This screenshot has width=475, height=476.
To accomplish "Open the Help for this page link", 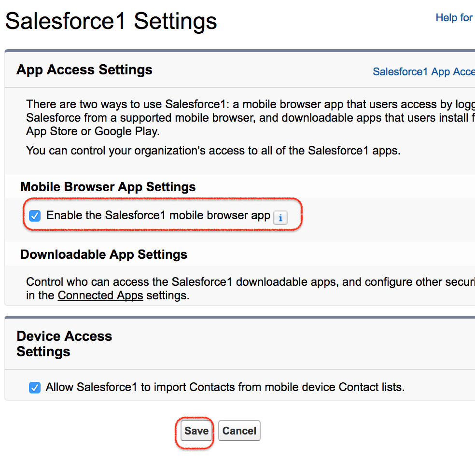I will [x=455, y=17].
